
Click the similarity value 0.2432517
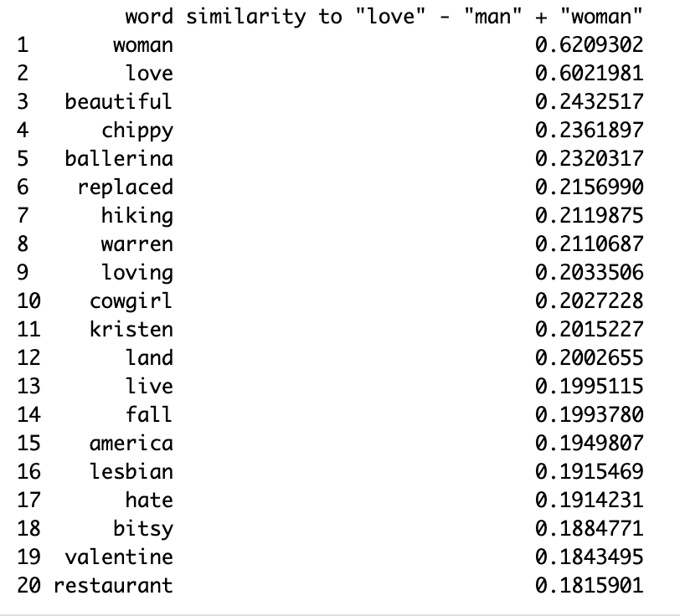click(589, 102)
